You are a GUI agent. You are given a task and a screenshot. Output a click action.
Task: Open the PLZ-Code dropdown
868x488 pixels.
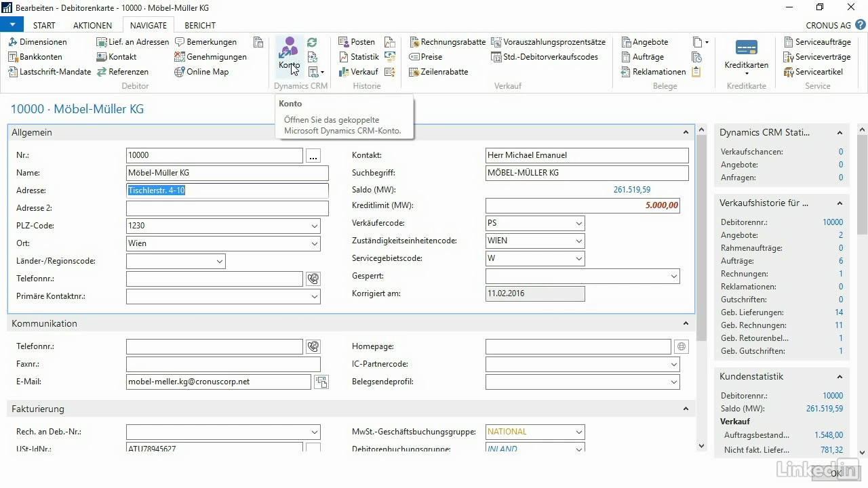point(315,226)
